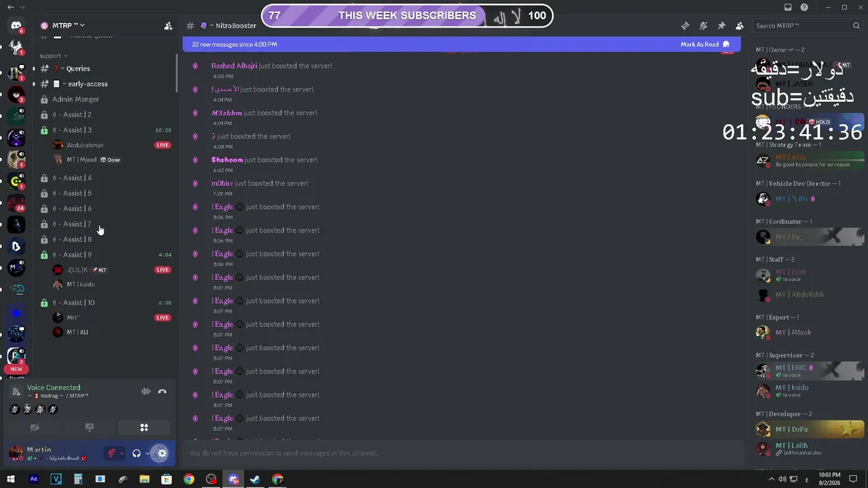Join the Assist | 9 voice channel
The image size is (868, 488).
pyautogui.click(x=106, y=255)
